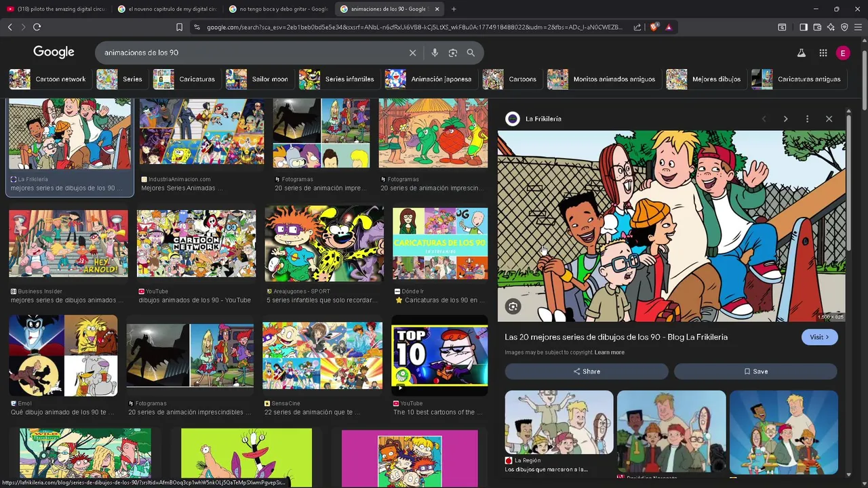Open the Top 10 Dexter YouTube thumbnail
Screen dimensions: 868x488
pos(439,356)
